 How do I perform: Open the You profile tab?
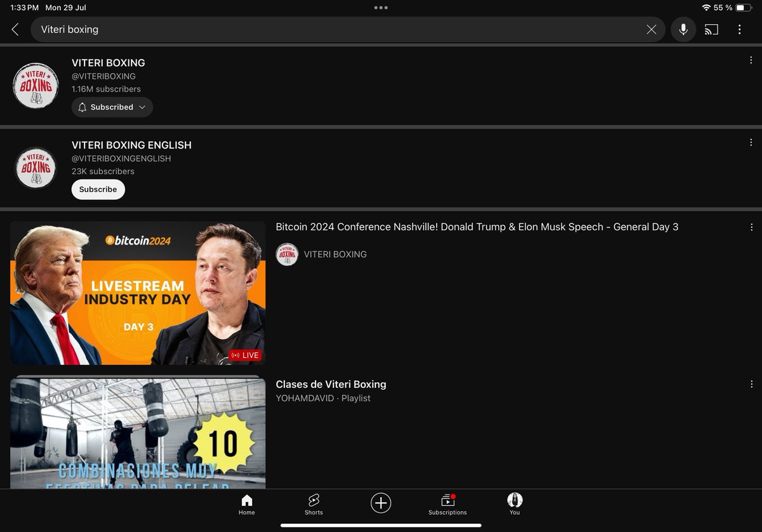pyautogui.click(x=514, y=505)
